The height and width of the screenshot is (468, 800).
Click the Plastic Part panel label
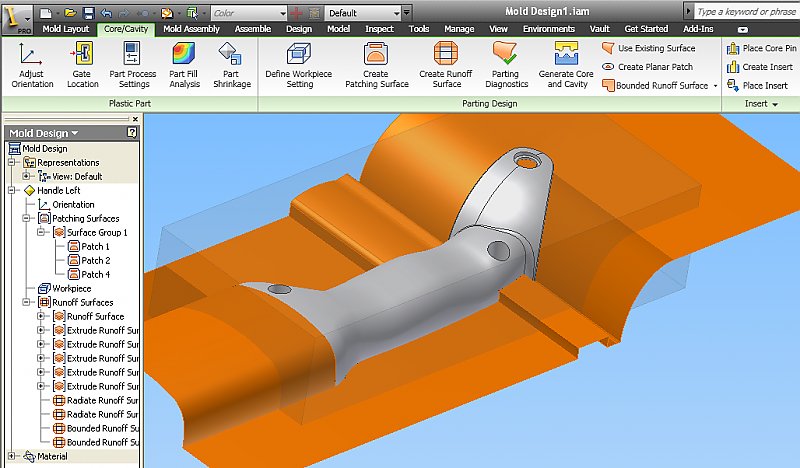click(x=130, y=104)
